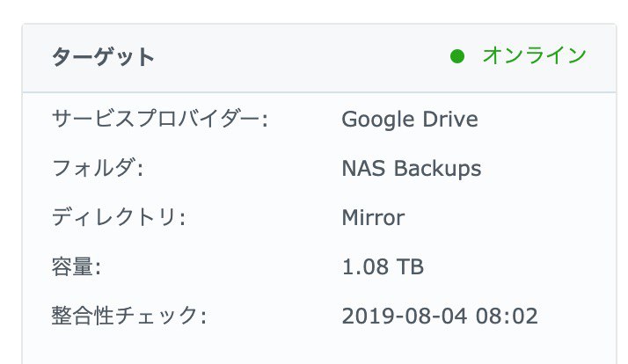Click the word Google in provider value

(x=377, y=120)
